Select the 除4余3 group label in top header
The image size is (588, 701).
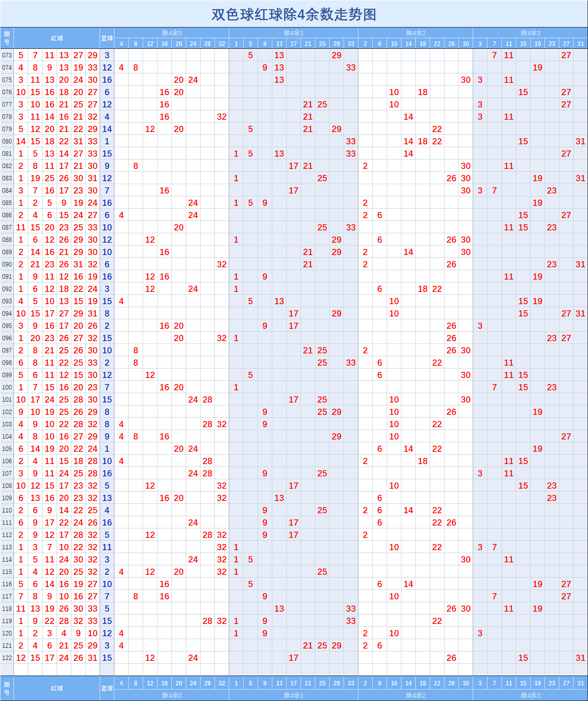point(531,33)
